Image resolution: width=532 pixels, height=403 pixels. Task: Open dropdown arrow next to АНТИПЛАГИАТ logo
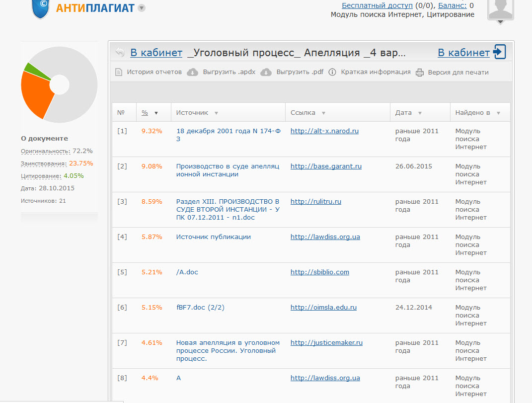142,8
